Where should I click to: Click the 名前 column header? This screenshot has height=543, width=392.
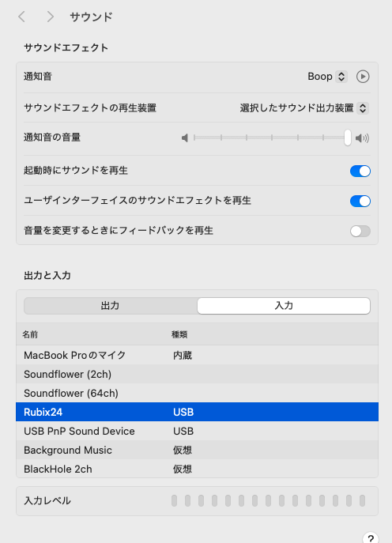pyautogui.click(x=30, y=334)
